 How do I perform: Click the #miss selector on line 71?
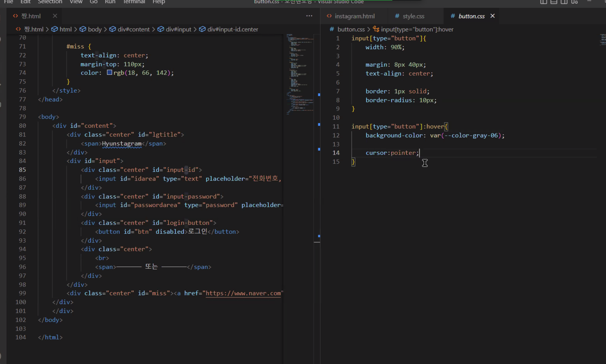(75, 46)
